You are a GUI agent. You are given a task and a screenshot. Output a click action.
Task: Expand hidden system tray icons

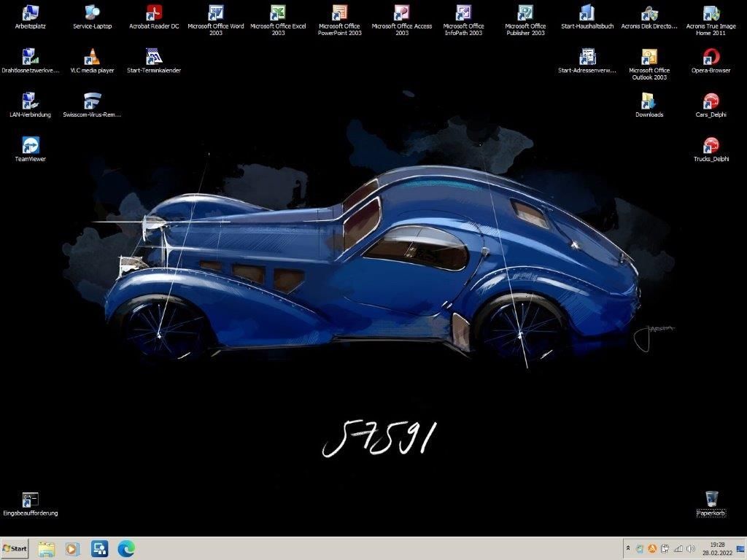point(629,548)
